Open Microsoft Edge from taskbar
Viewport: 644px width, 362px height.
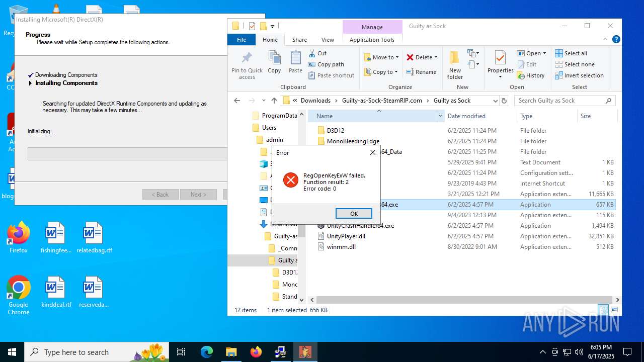click(x=207, y=352)
